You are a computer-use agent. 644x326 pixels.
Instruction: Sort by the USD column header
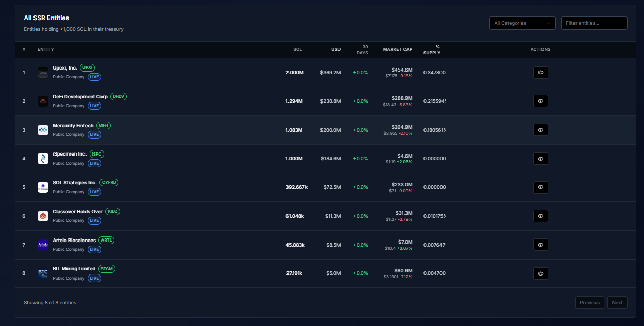336,50
